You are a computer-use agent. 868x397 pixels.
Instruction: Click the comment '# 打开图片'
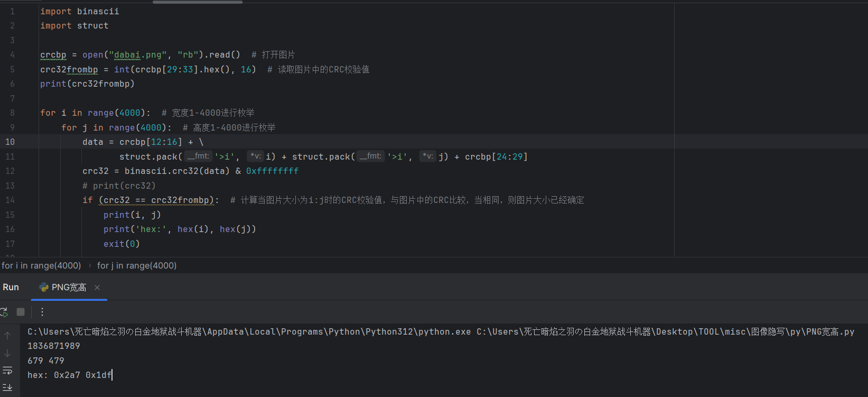click(273, 54)
